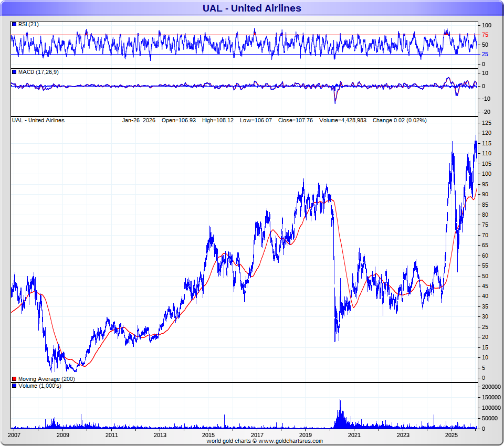Click the 125 price axis label
This screenshot has height=446, width=504.
[487, 123]
